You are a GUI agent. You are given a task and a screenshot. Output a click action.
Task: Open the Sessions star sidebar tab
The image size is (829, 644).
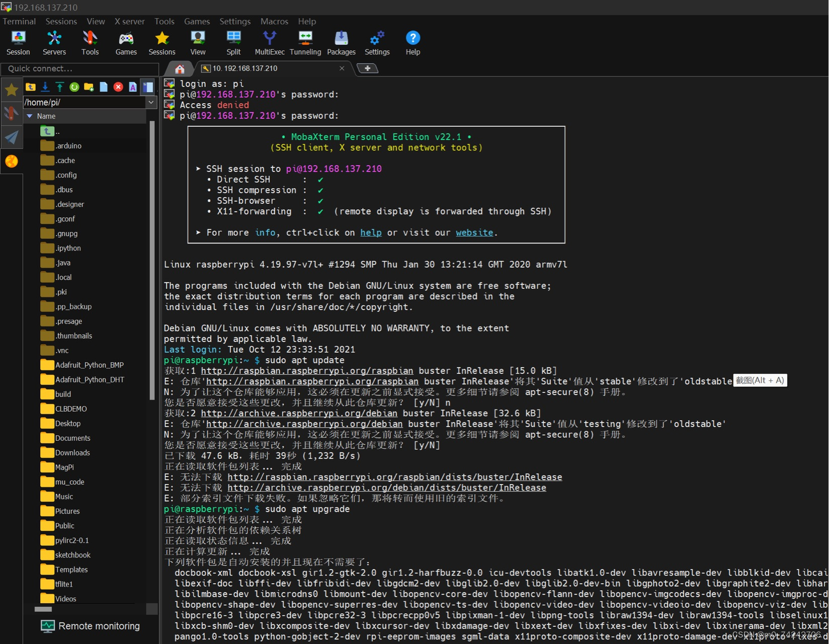(x=11, y=90)
